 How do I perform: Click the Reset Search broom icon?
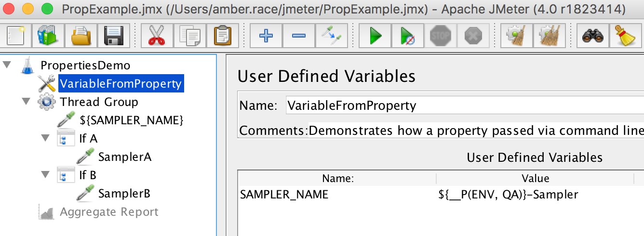point(625,36)
